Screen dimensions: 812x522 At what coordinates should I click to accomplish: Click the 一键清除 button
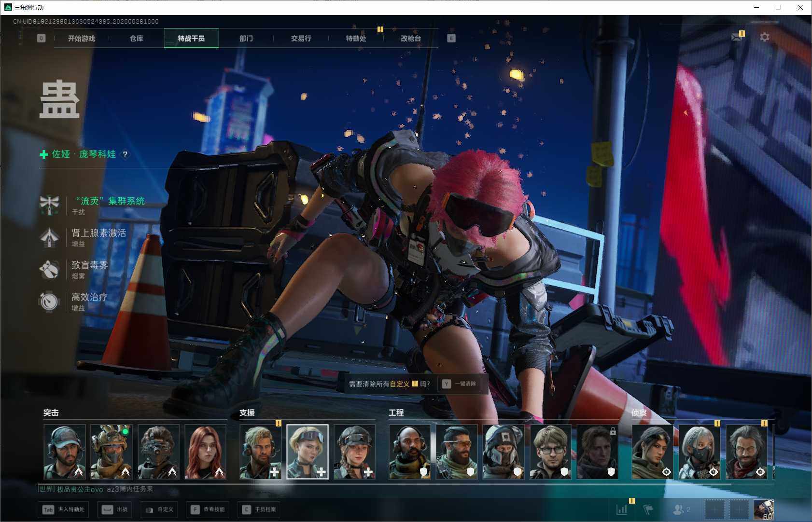(459, 384)
